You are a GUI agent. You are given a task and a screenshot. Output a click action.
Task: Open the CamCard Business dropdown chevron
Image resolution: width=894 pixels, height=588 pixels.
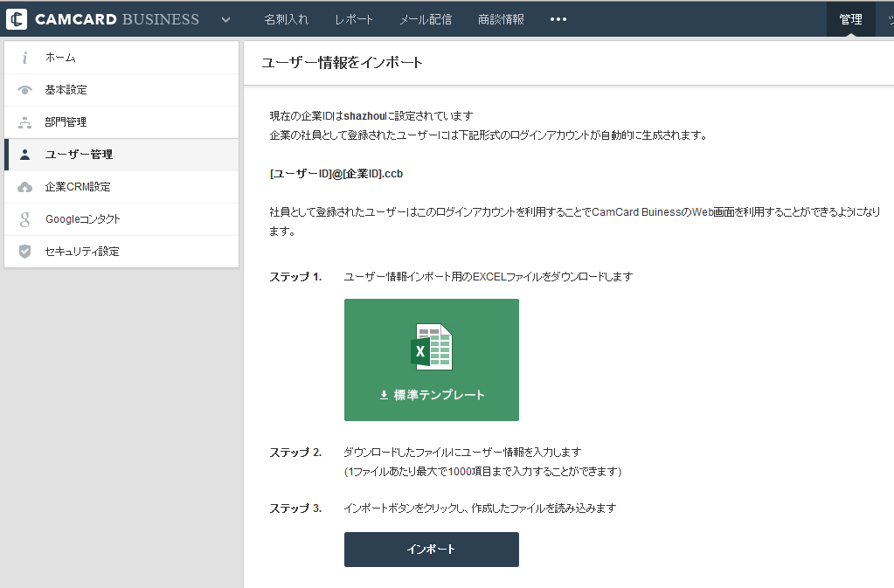225,20
